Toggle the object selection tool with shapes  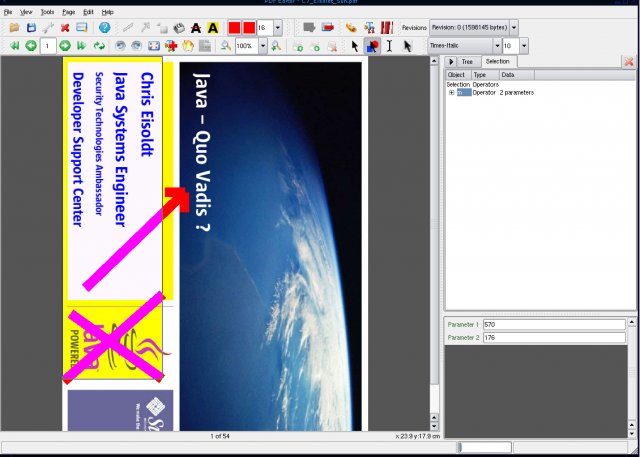coord(372,46)
